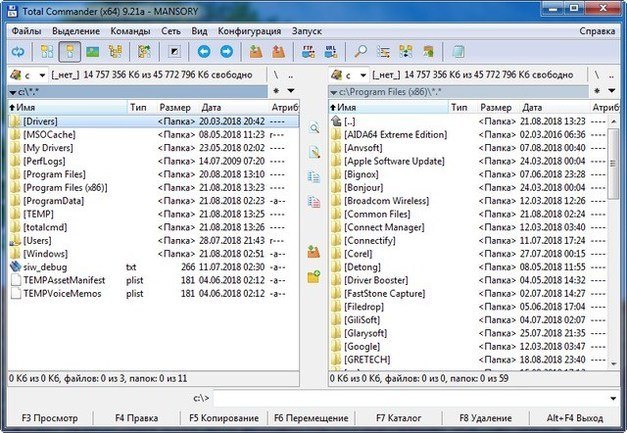Sort left panel by Дата column header
Image resolution: width=627 pixels, height=433 pixels.
click(211, 106)
